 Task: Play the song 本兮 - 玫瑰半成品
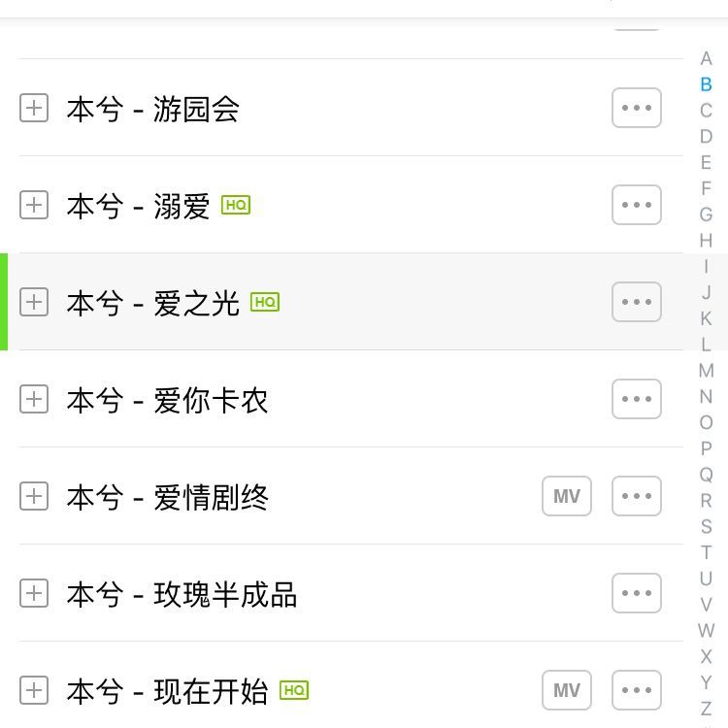pyautogui.click(x=225, y=594)
